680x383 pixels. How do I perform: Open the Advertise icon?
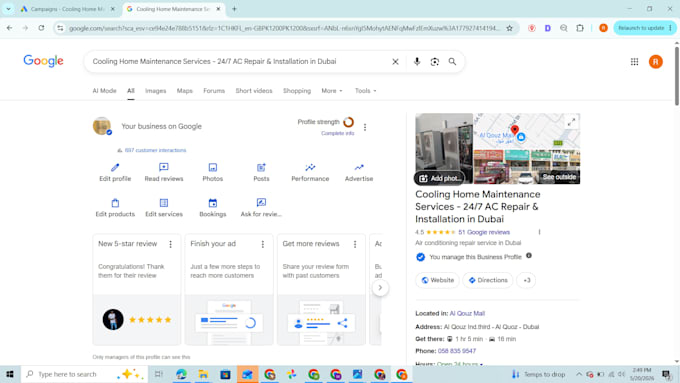pos(359,167)
